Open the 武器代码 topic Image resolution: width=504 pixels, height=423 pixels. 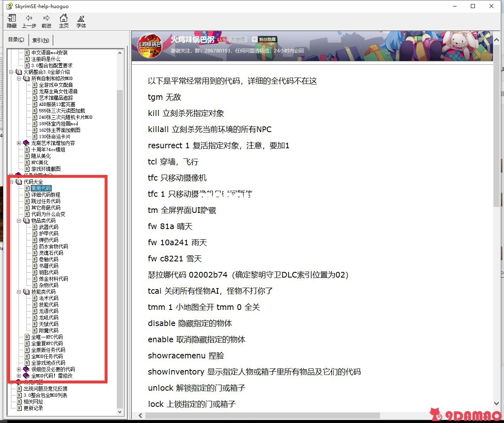(49, 227)
